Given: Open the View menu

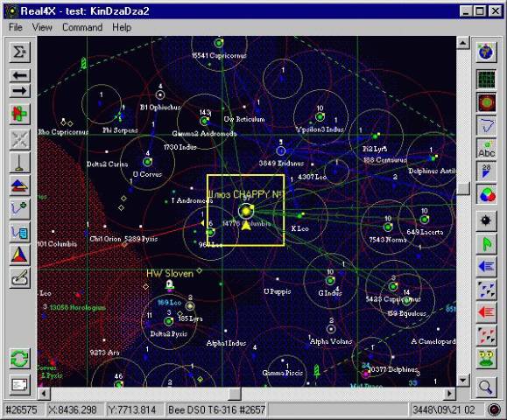Looking at the screenshot, I should click(x=42, y=27).
